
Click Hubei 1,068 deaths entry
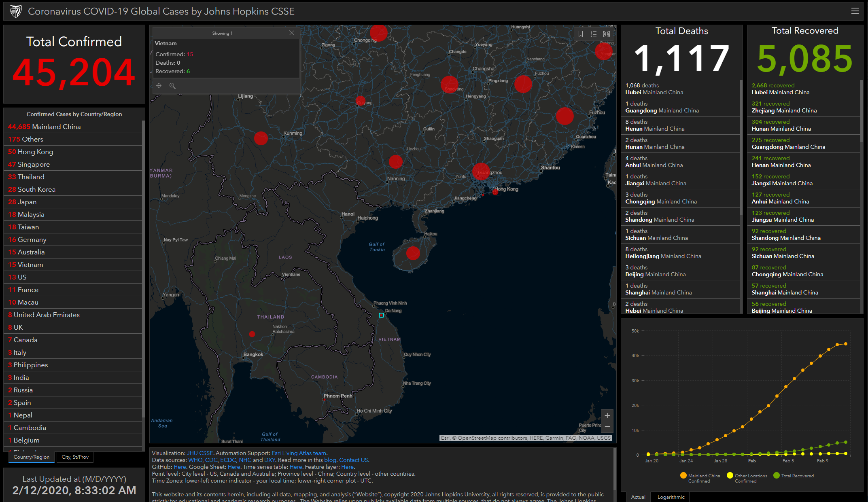point(680,89)
